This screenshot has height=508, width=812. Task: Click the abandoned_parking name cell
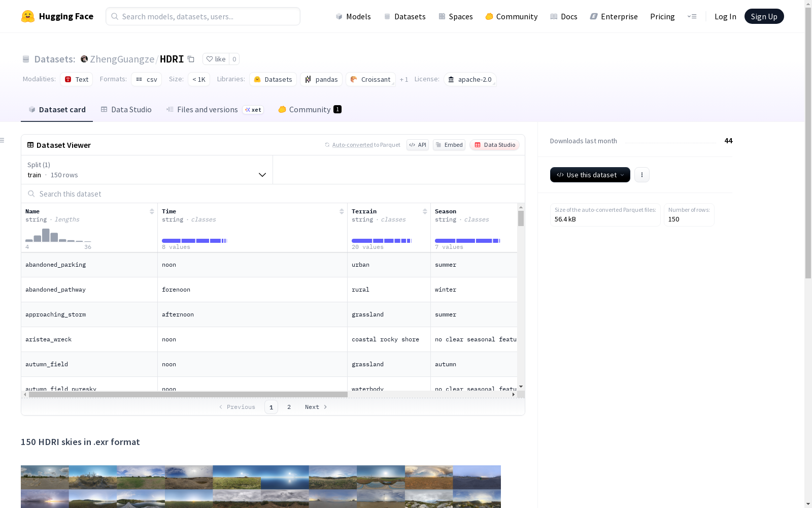pyautogui.click(x=89, y=265)
